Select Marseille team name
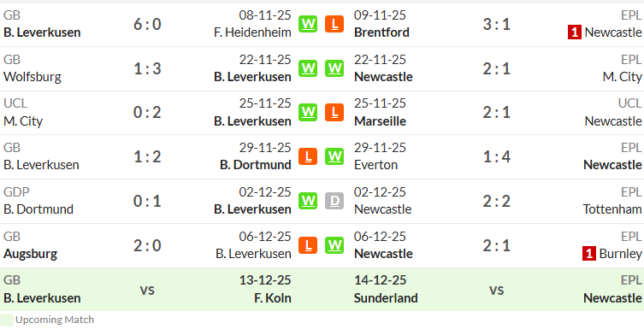The width and height of the screenshot is (644, 335). [380, 121]
